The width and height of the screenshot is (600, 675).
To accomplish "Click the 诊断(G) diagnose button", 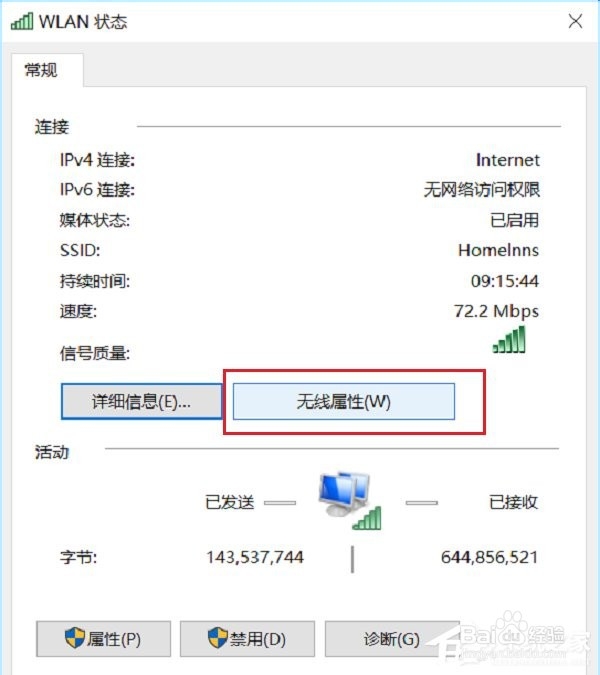I will pyautogui.click(x=392, y=639).
